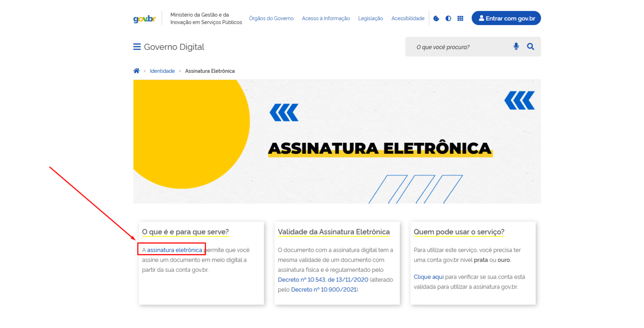Click the 'Clique aqui' link
The height and width of the screenshot is (328, 644).
428,277
